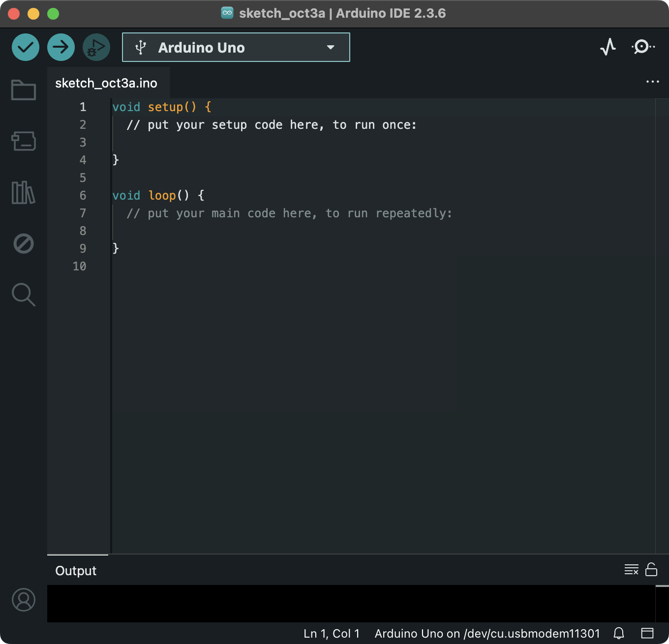Viewport: 669px width, 644px height.
Task: Click the 'put your setup code here' comment
Action: (272, 125)
